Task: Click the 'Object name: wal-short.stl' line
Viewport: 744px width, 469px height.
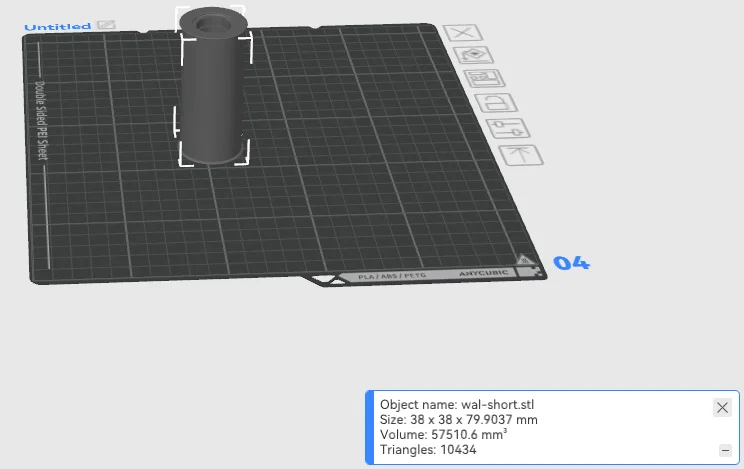Action: [456, 404]
